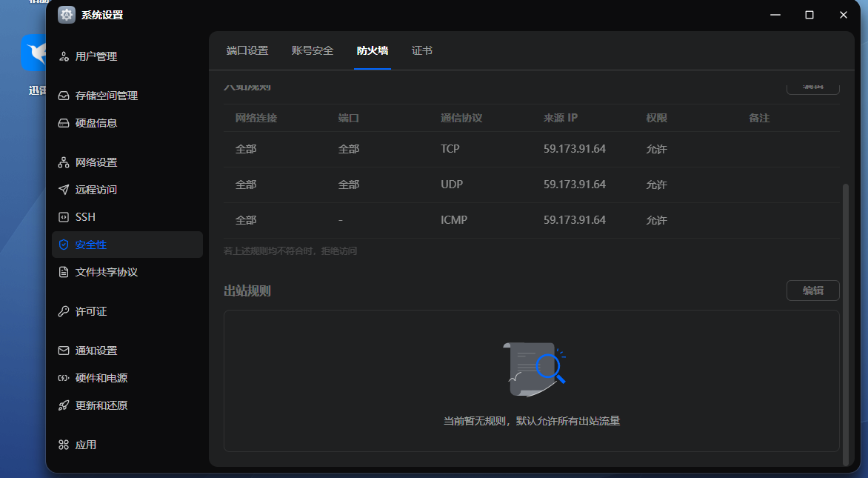
Task: Click the 系统设置 window title
Action: (x=102, y=15)
